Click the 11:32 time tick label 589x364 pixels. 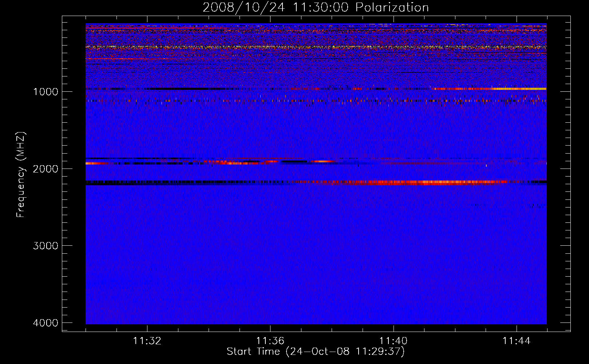(147, 341)
